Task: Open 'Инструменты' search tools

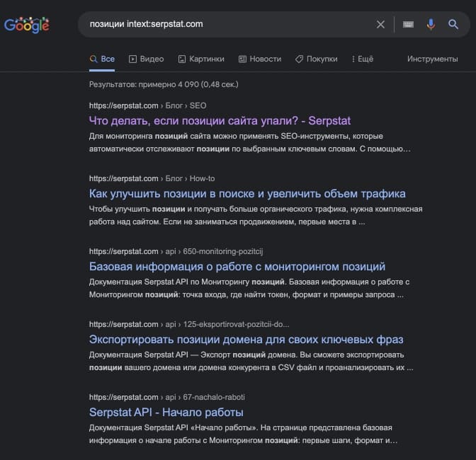Action: [x=432, y=59]
